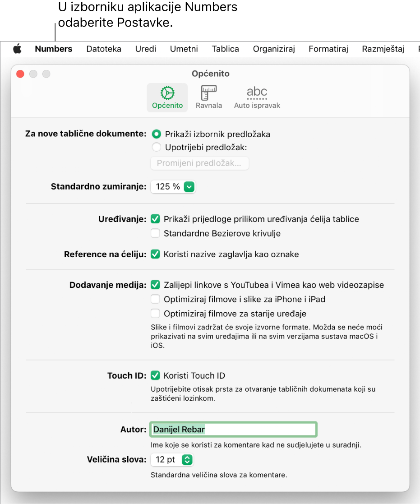Switch to the Ravnala ruler tab
This screenshot has height=504, width=420.
[x=209, y=97]
